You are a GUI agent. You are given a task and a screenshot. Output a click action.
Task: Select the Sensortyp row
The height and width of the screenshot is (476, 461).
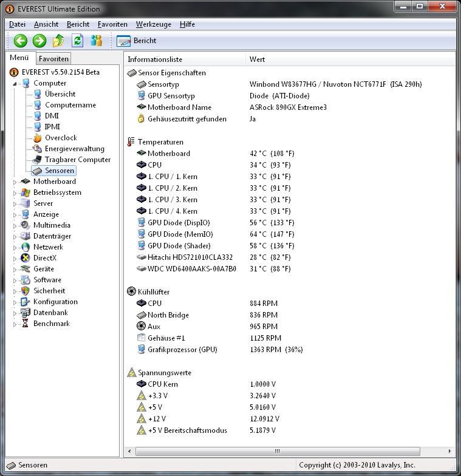(290, 84)
